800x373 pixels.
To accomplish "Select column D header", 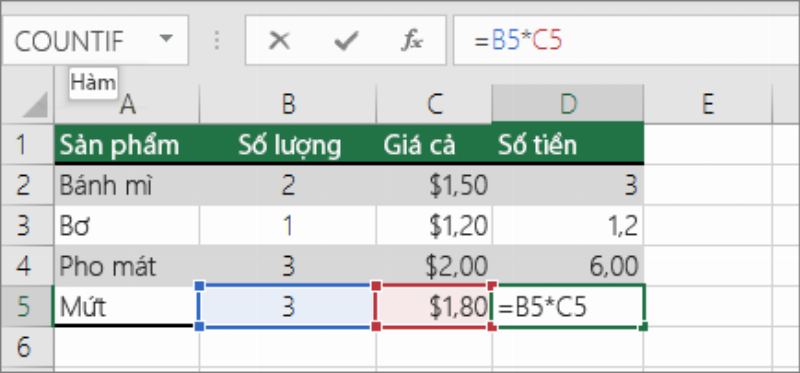I will click(x=568, y=104).
